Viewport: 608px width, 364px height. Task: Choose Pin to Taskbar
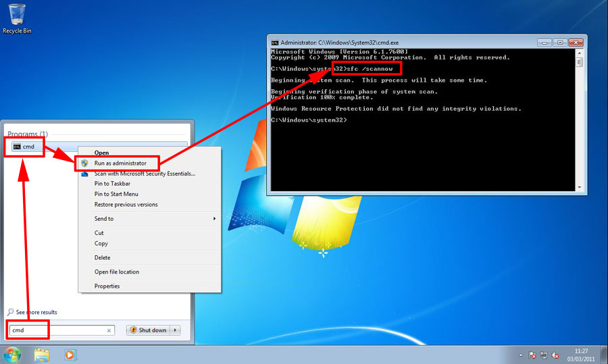[112, 184]
